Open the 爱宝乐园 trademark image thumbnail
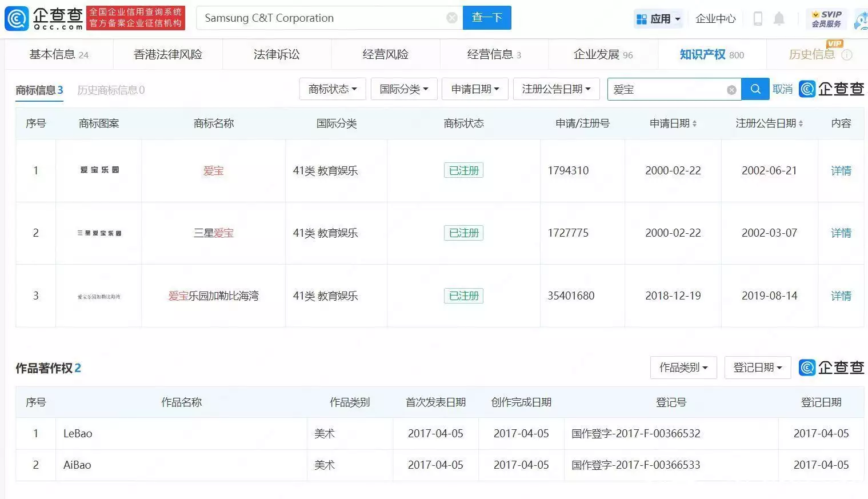The height and width of the screenshot is (499, 868). [99, 170]
